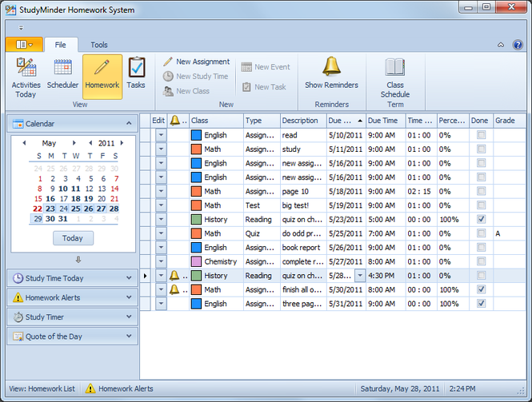Click blue color swatch in English read row
This screenshot has width=532, height=402.
click(196, 135)
